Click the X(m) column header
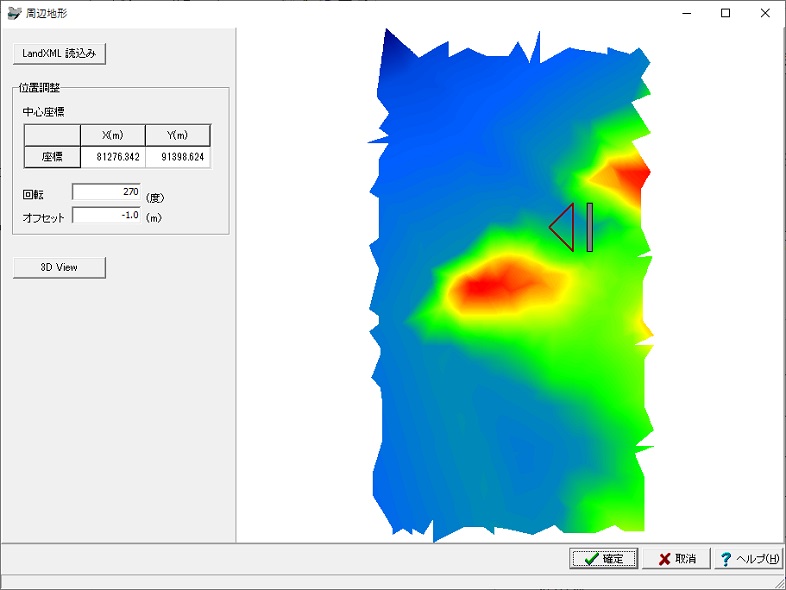 click(113, 135)
